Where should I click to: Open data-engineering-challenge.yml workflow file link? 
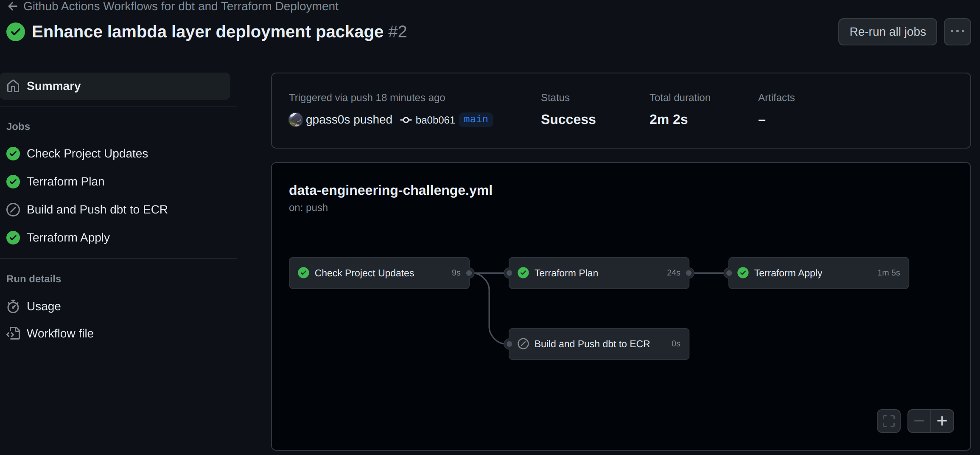(391, 191)
